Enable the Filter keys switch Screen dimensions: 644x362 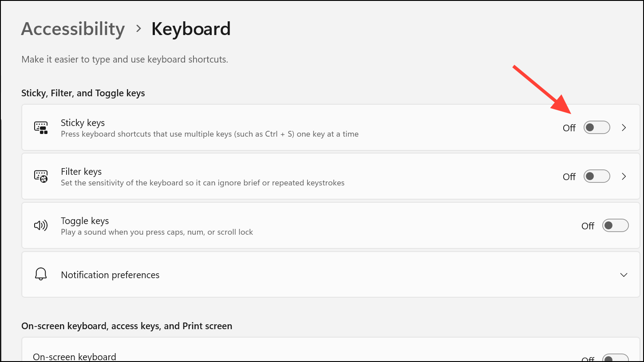(597, 177)
